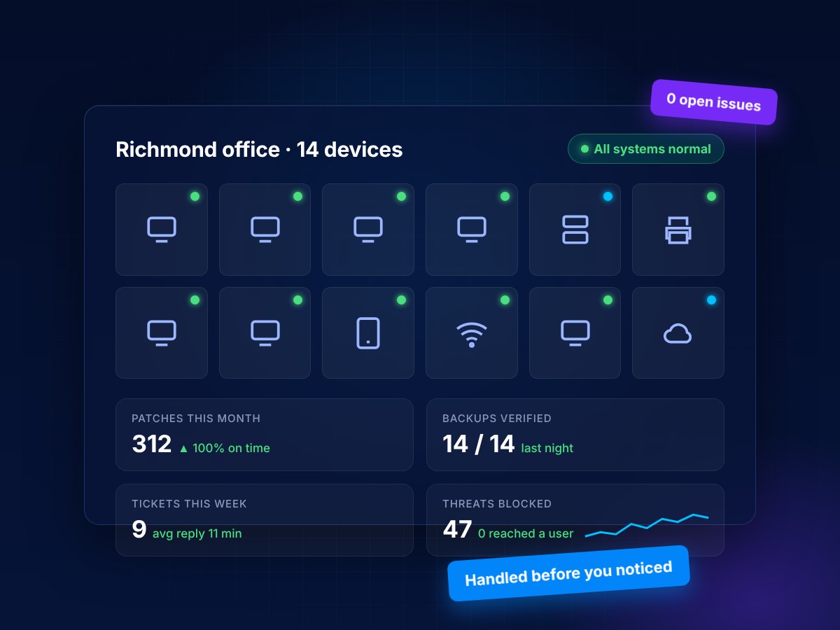Screen dimensions: 840x630
Task: Select the monitor icon directly left of the tablet
Action: [265, 333]
